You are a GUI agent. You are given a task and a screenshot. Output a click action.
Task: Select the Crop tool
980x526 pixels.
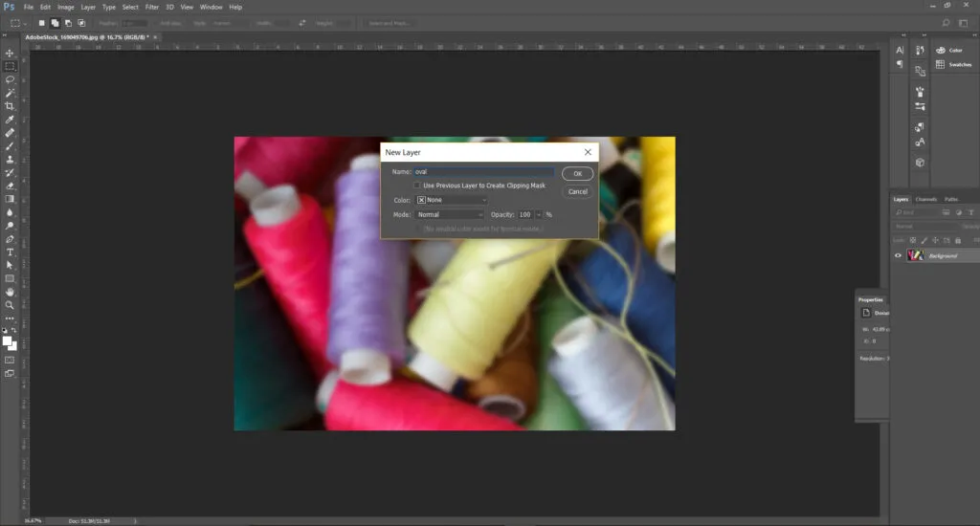point(10,106)
